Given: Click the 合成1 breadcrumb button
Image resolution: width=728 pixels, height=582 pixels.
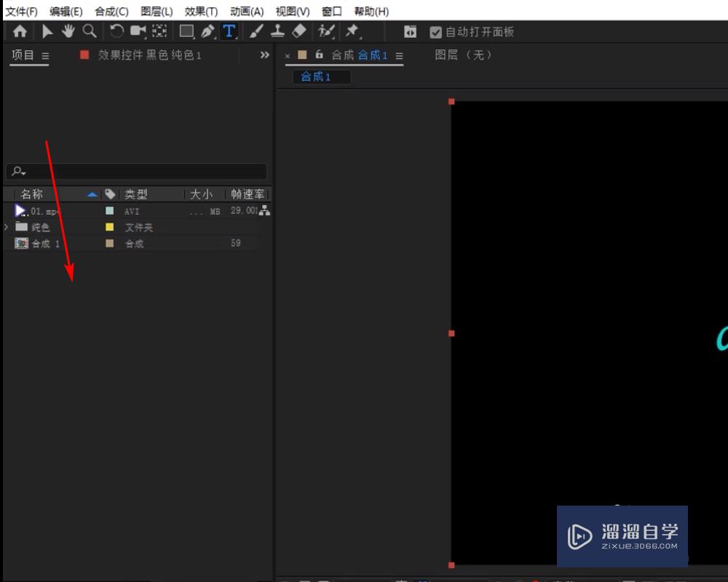Looking at the screenshot, I should point(321,76).
